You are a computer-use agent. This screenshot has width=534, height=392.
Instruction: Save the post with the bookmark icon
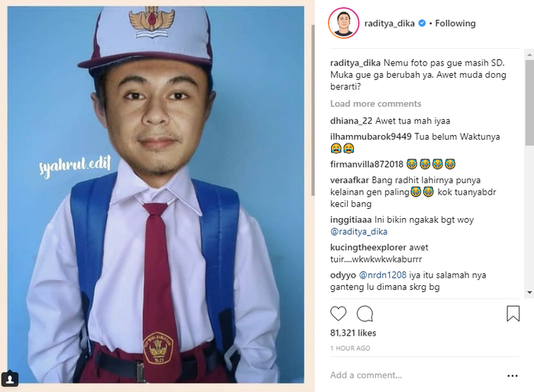point(513,313)
